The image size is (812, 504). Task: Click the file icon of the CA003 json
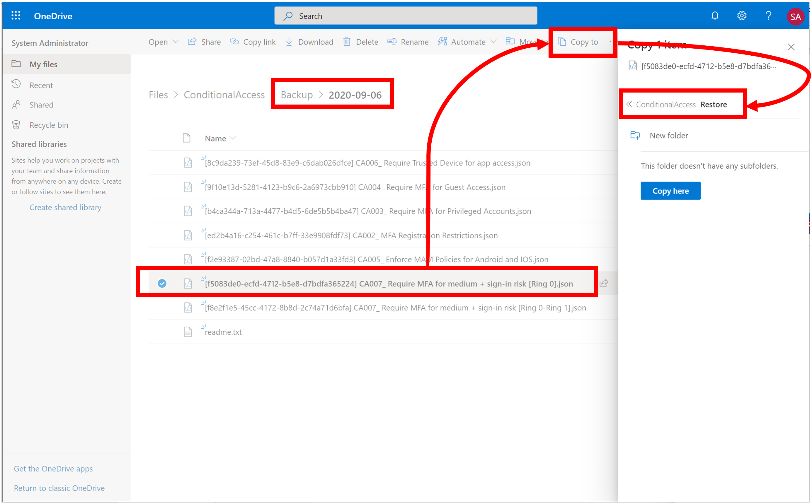(x=188, y=211)
